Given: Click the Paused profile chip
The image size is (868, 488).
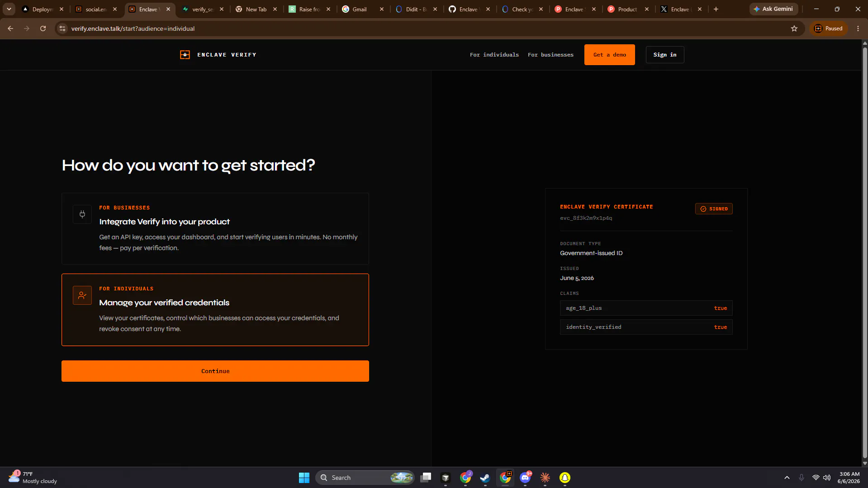Looking at the screenshot, I should (x=829, y=28).
